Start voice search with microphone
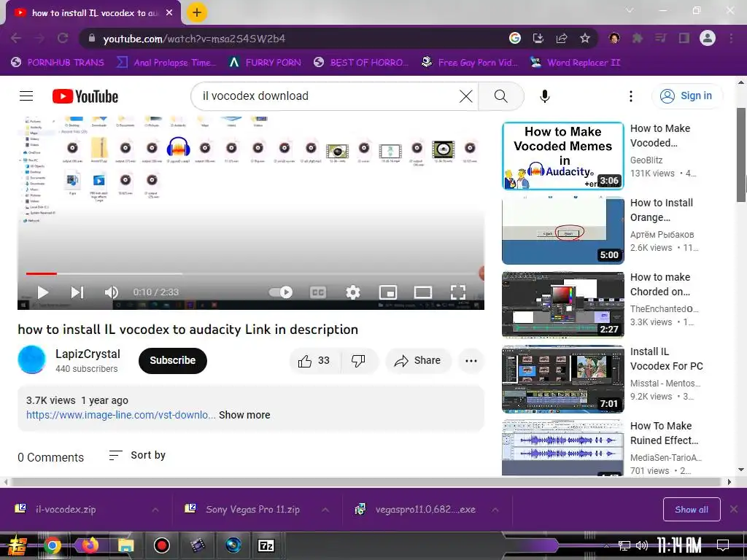This screenshot has height=560, width=747. click(544, 96)
